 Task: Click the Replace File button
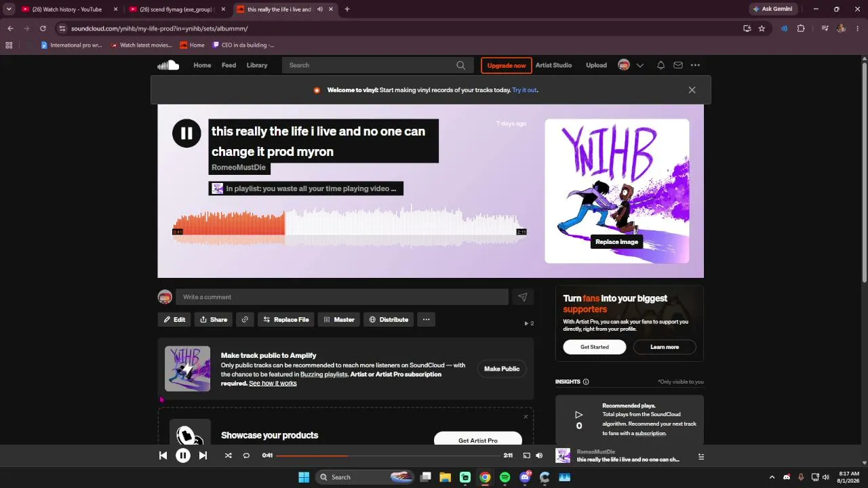click(x=285, y=319)
